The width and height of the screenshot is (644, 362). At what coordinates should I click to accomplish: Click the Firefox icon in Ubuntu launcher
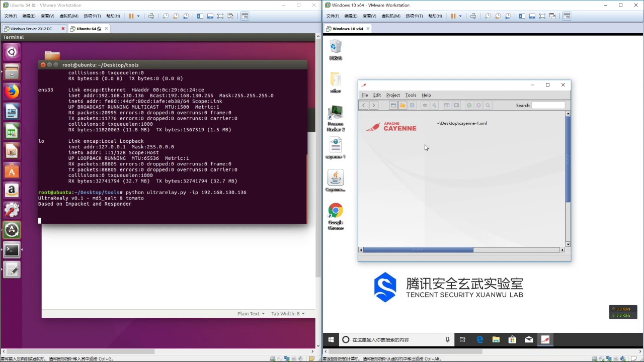12,92
